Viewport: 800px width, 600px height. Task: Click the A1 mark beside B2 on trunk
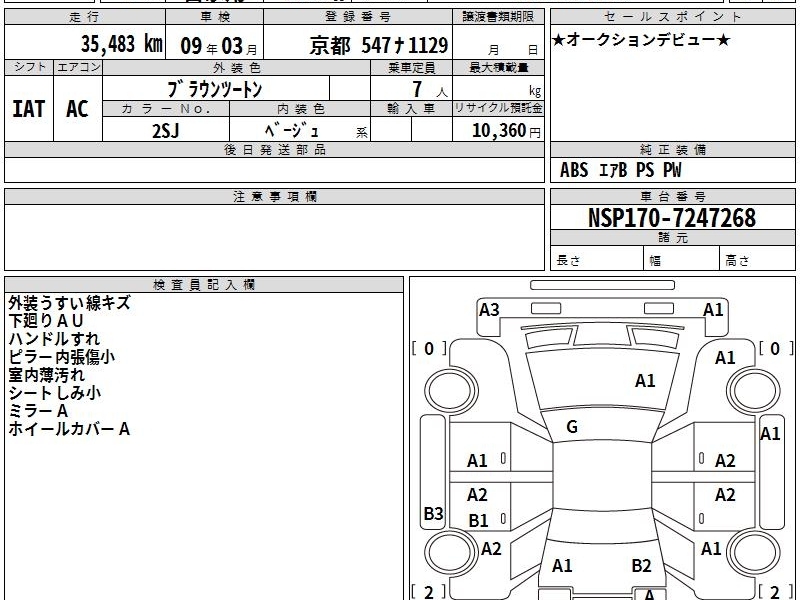(562, 565)
